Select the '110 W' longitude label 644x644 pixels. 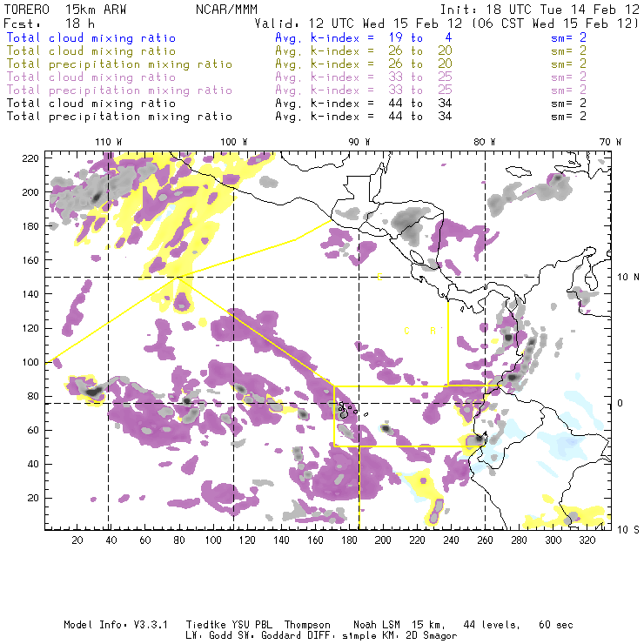pyautogui.click(x=109, y=142)
